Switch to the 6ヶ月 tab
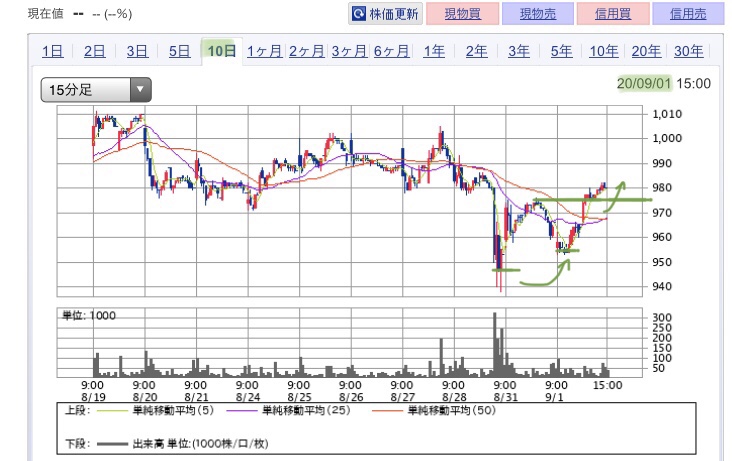The height and width of the screenshot is (461, 732). click(x=392, y=50)
